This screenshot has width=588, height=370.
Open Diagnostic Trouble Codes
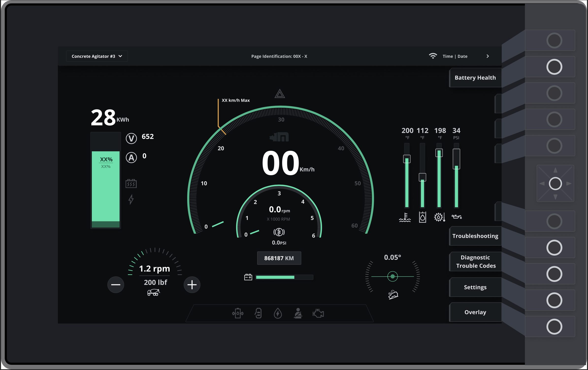(x=475, y=262)
